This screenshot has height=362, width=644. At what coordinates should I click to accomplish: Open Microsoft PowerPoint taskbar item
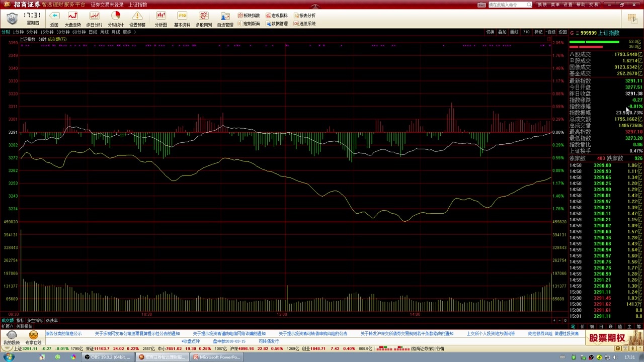click(217, 357)
